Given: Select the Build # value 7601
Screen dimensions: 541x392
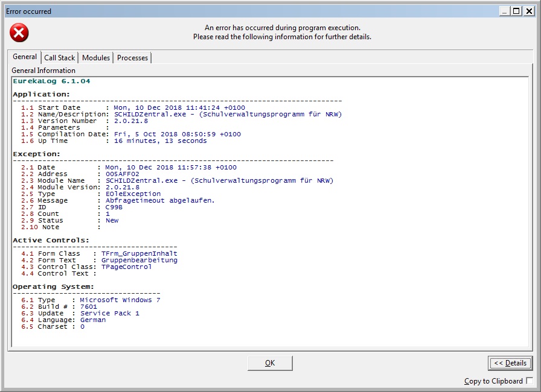Looking at the screenshot, I should coord(89,306).
